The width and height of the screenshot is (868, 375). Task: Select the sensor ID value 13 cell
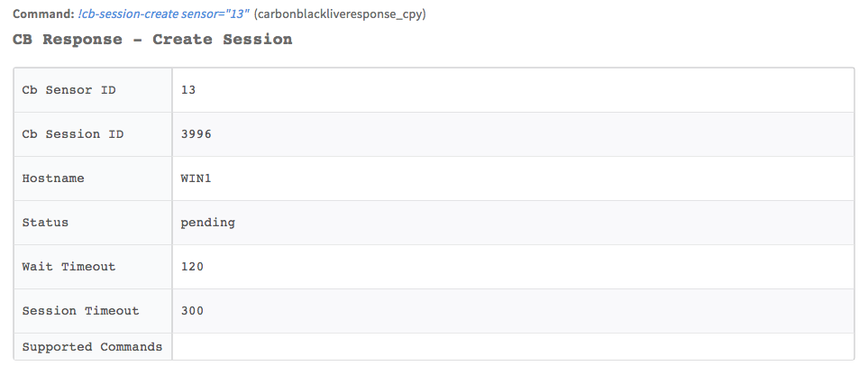[188, 90]
